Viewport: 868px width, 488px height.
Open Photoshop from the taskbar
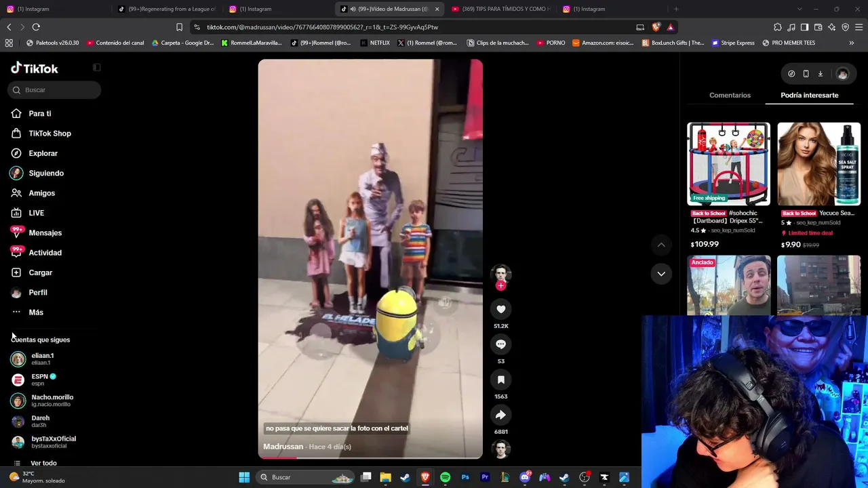coord(465,477)
